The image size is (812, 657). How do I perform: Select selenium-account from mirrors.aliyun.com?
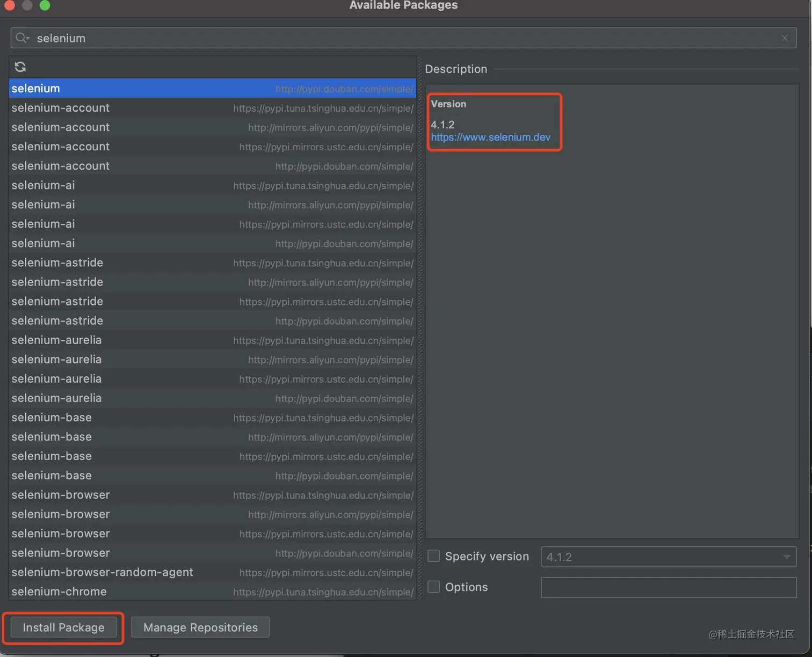[x=212, y=127]
